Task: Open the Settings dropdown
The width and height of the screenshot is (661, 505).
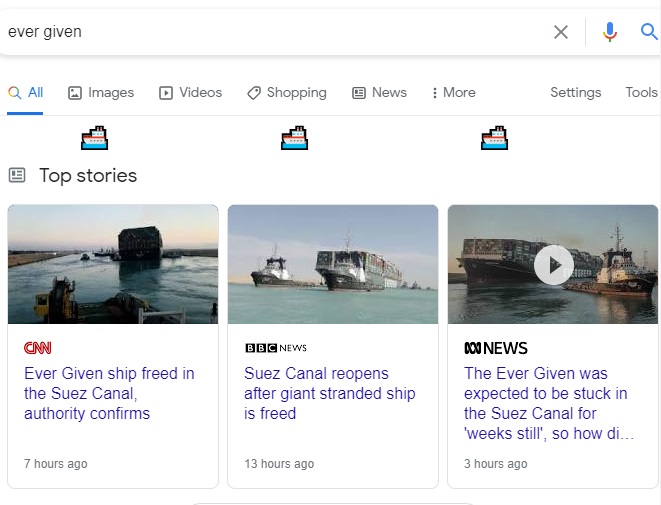Action: point(575,93)
